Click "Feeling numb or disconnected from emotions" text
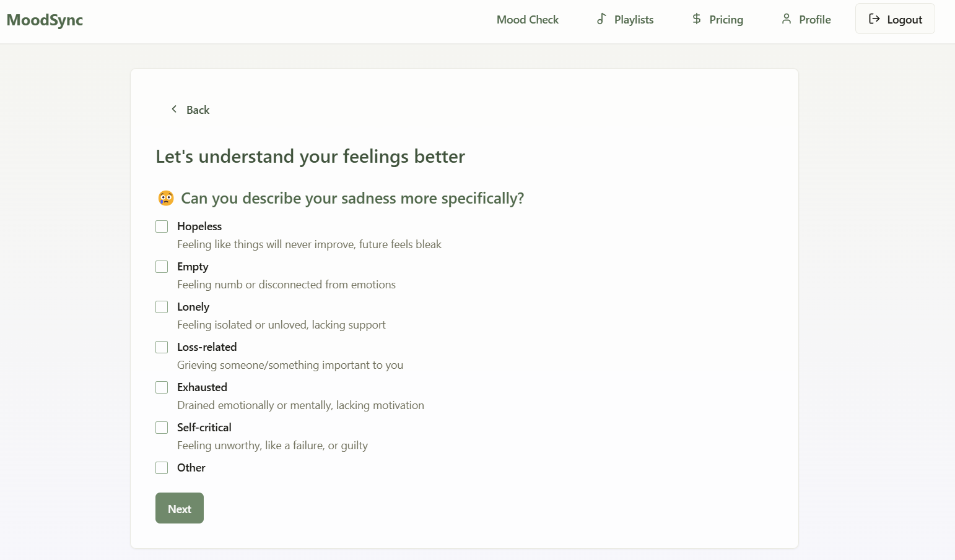This screenshot has width=955, height=560. (286, 285)
